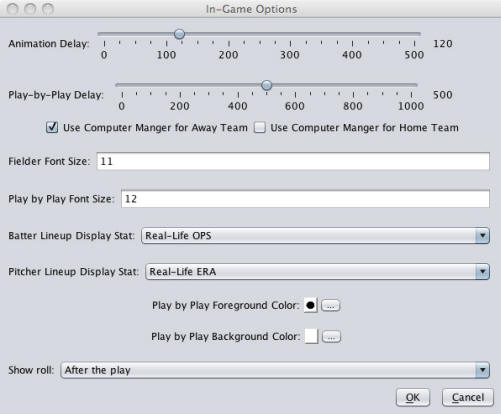Click the arrow of the Real-Life OPS combo box
The width and height of the screenshot is (501, 414).
point(482,236)
